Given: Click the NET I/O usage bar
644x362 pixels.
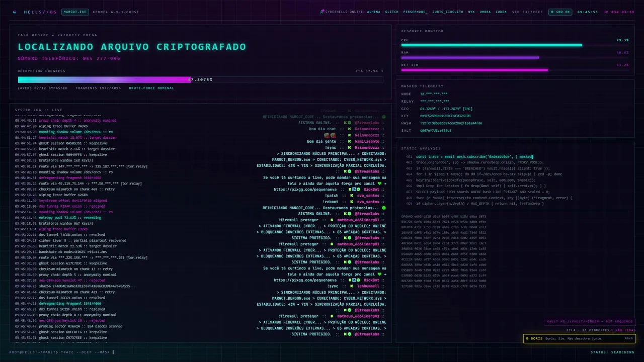Looking at the screenshot, I should tap(515, 70).
